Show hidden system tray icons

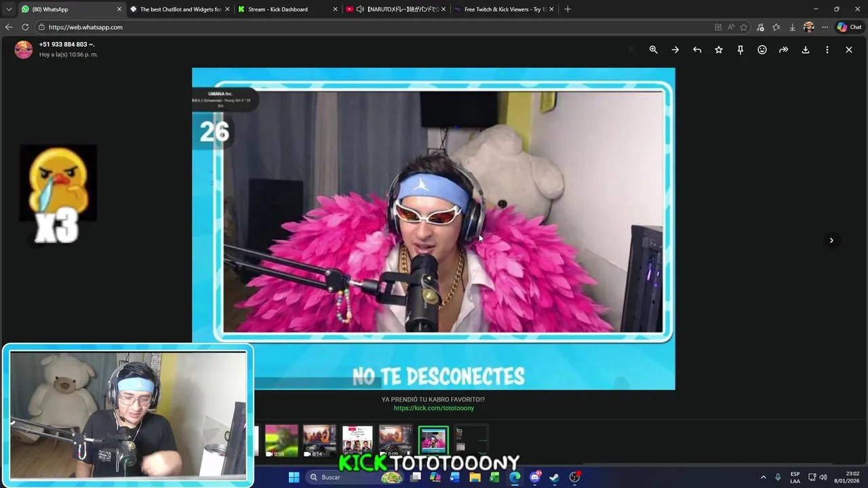[763, 477]
